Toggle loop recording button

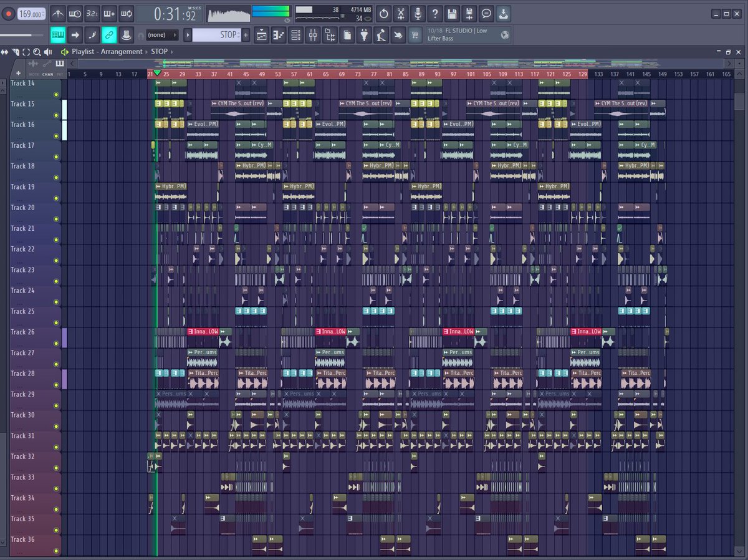pyautogui.click(x=126, y=13)
